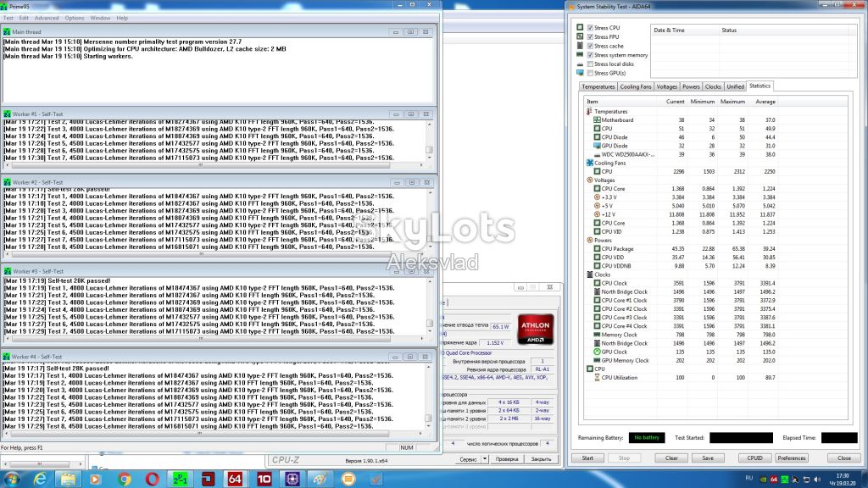Open Google Chrome from the taskbar
The image size is (868, 488).
click(x=124, y=480)
